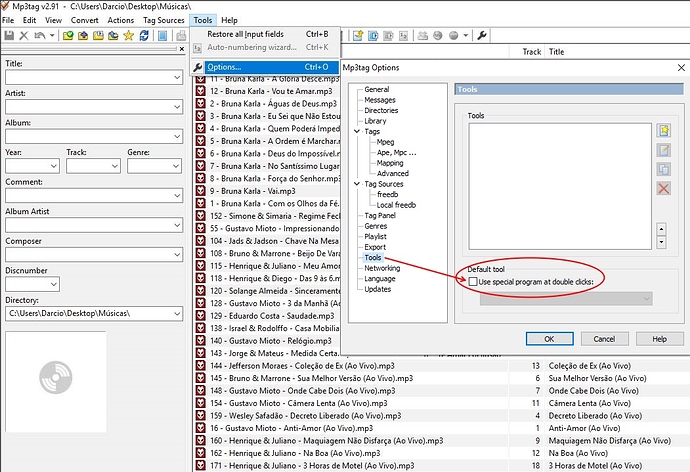Image resolution: width=690 pixels, height=472 pixels.
Task: Close the tag panel with small x
Action: [182, 49]
